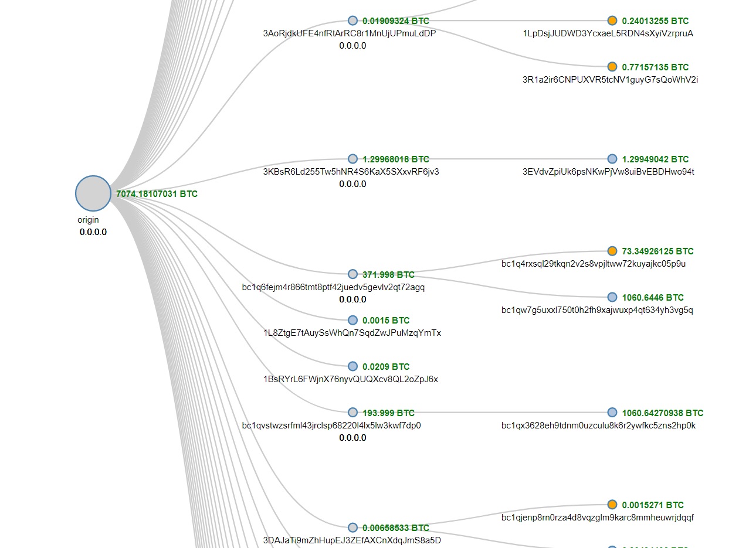This screenshot has width=756, height=548.
Task: Click address 1BsRYrL6FWjnX76nyvQUQXcv8QL2oZpJ6x
Action: click(x=351, y=379)
